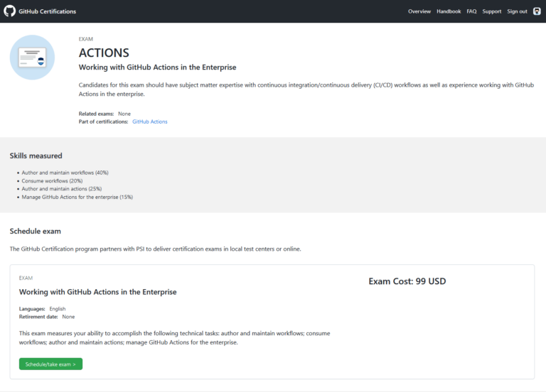
Task: Click the exam certificate badge illustration
Action: 32,58
